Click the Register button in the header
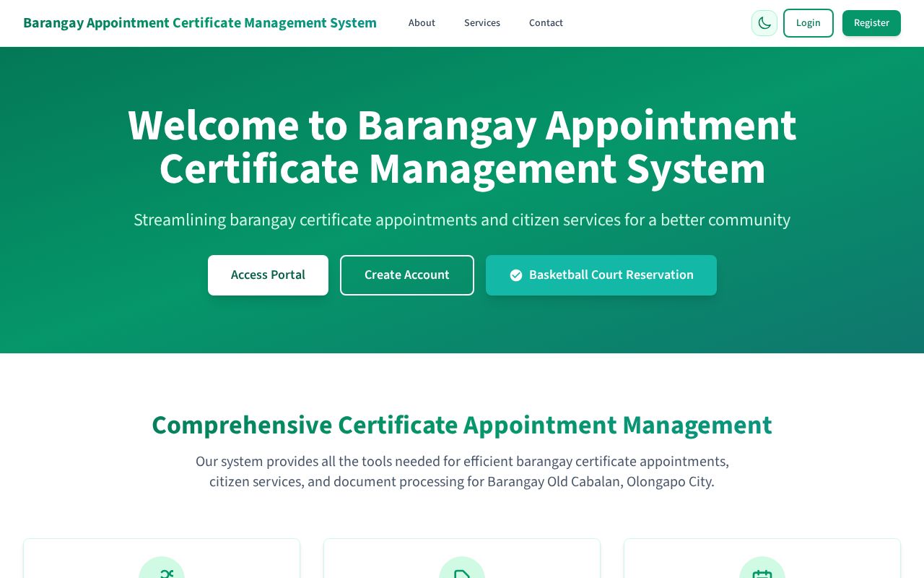This screenshot has height=578, width=924. [871, 23]
